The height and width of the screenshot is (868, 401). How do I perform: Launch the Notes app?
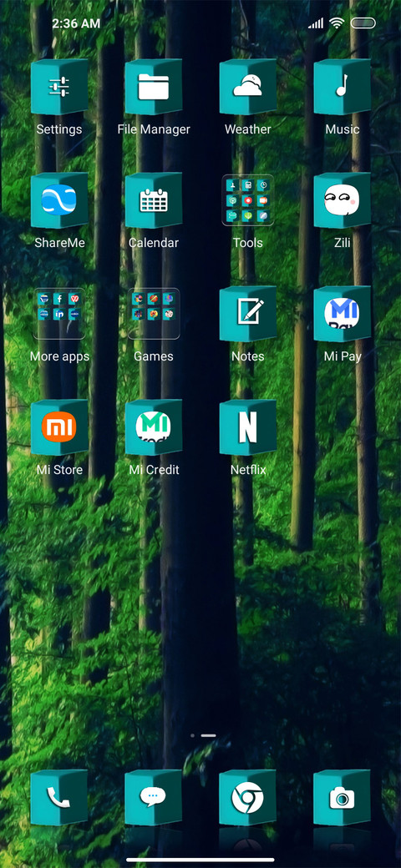(x=247, y=314)
